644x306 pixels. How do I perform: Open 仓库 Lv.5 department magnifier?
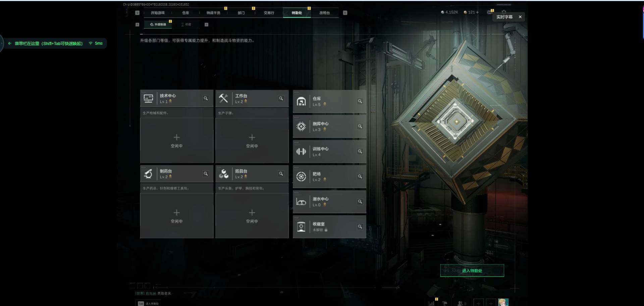pyautogui.click(x=360, y=101)
